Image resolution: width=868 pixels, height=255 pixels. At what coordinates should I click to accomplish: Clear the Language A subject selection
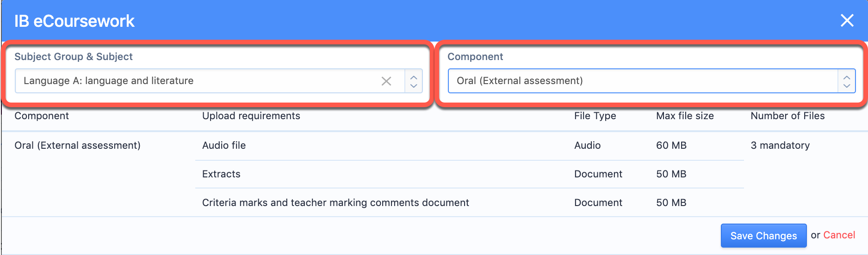point(386,81)
